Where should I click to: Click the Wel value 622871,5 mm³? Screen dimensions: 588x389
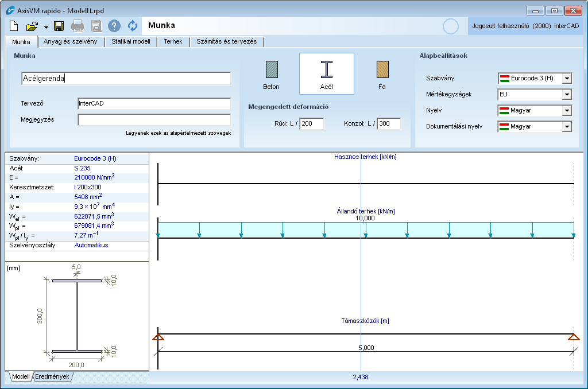[94, 216]
